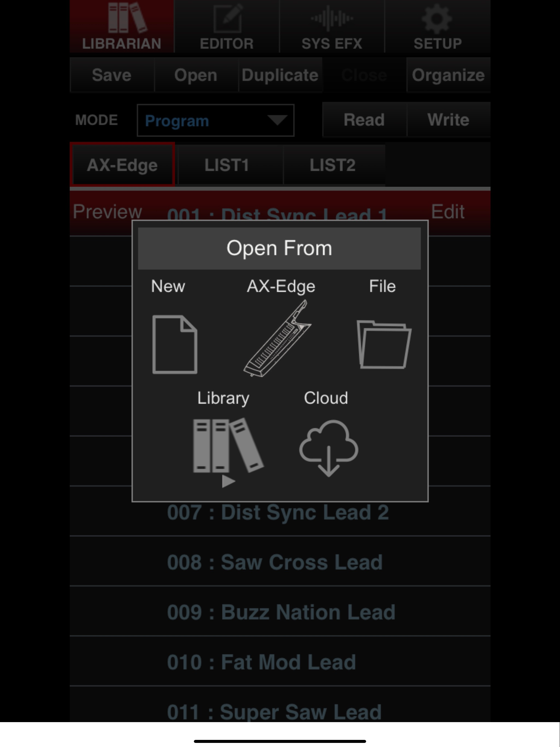
Task: Choose the New blank document icon
Action: coord(175,344)
